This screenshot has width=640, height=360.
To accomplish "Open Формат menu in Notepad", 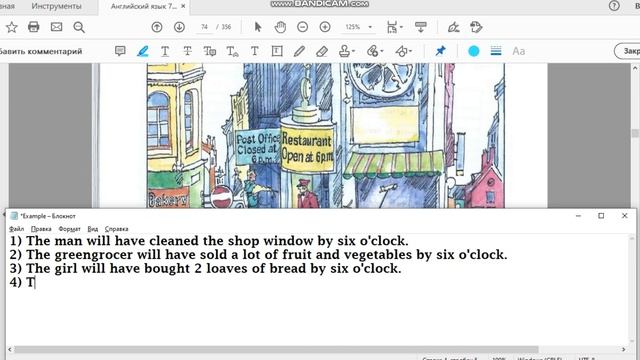I will (69, 229).
